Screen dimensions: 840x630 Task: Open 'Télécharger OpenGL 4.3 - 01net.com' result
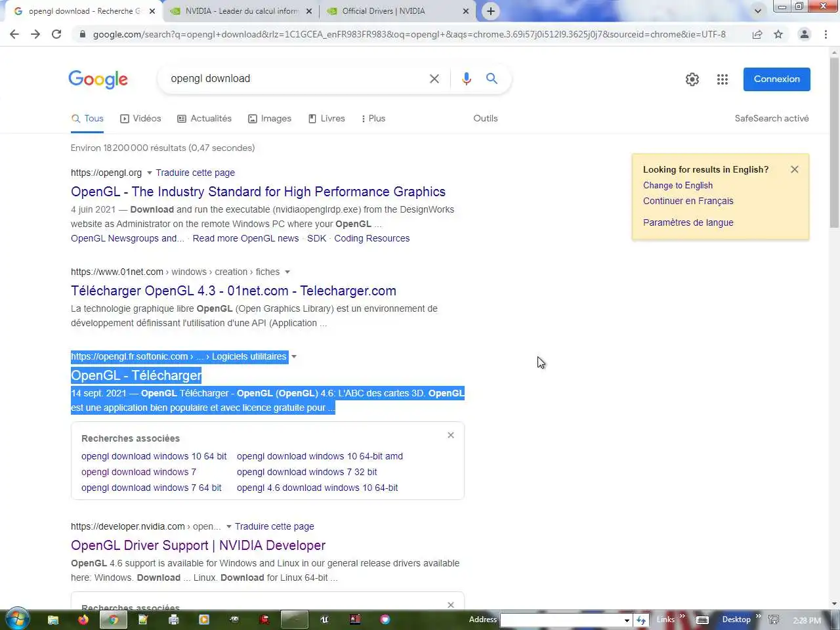(x=234, y=291)
